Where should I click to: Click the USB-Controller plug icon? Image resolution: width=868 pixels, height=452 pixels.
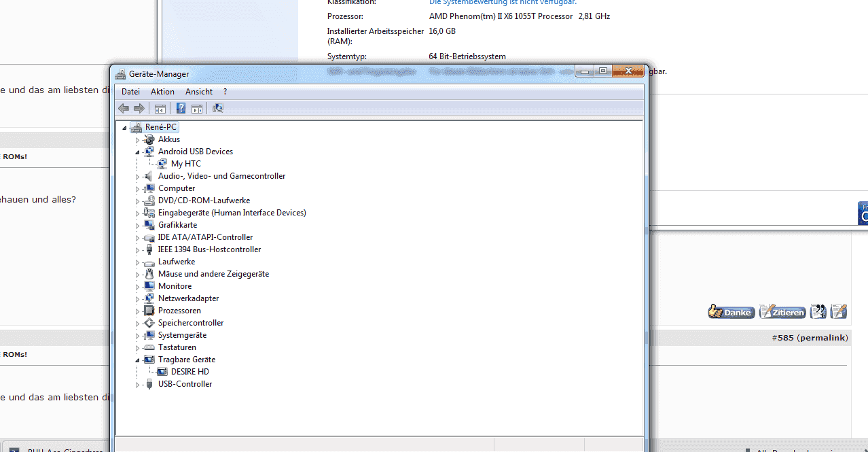(x=149, y=384)
